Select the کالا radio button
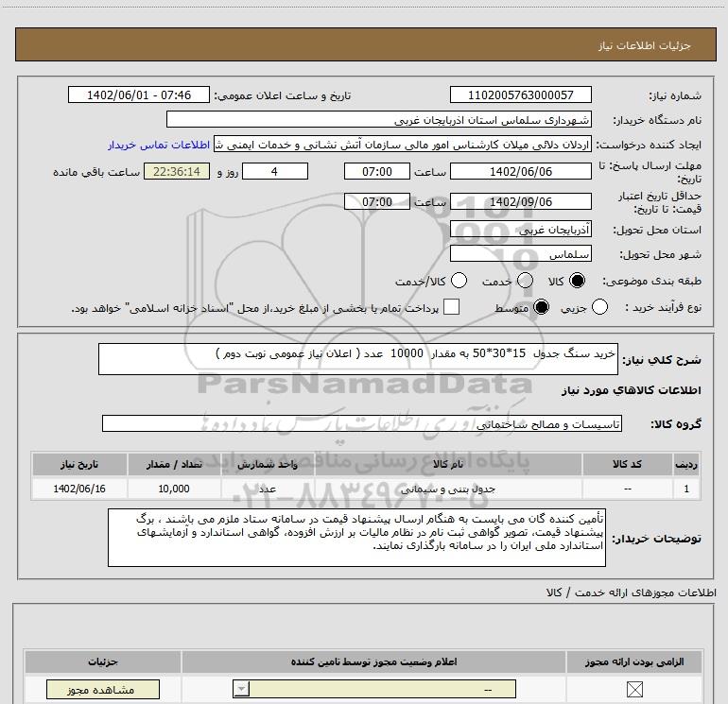The height and width of the screenshot is (704, 728). [x=577, y=281]
